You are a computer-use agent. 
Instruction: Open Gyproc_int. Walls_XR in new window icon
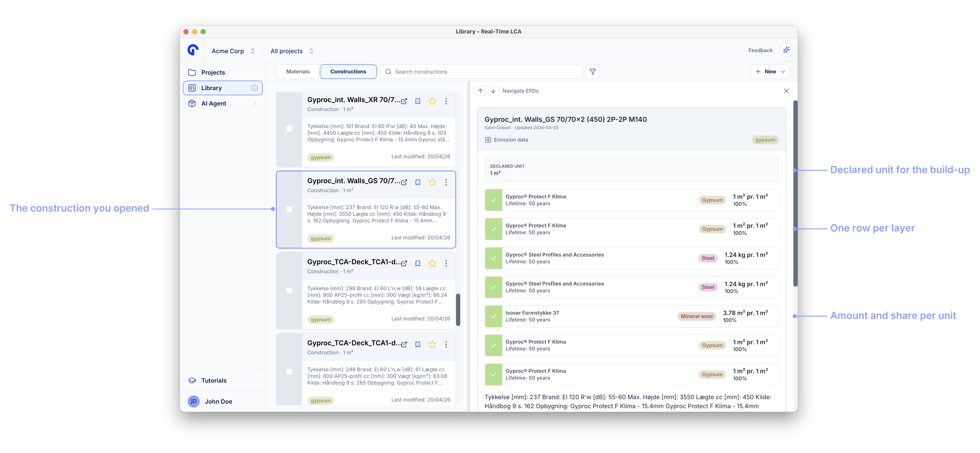[404, 101]
